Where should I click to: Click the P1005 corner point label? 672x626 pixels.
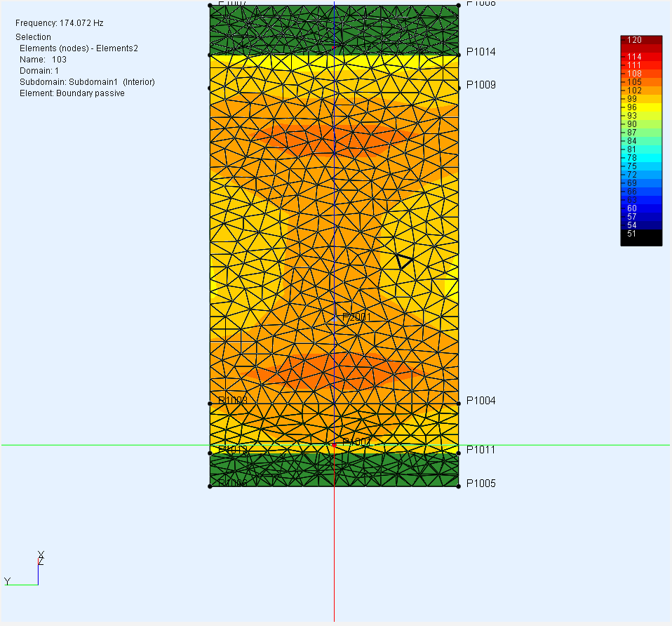(x=481, y=484)
